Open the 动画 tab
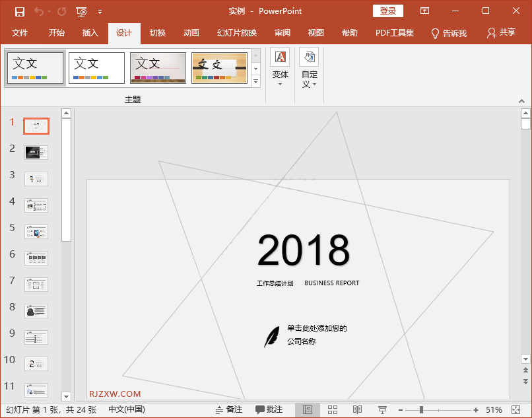 (191, 33)
